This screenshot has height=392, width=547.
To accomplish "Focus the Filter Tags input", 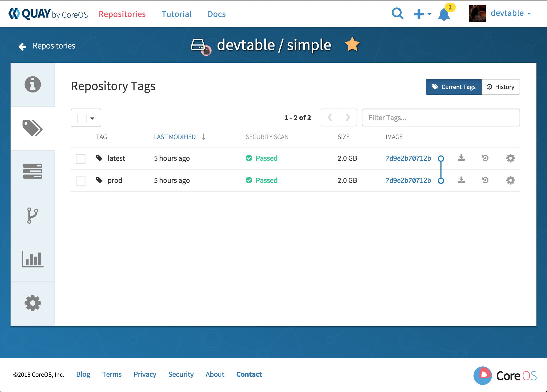I will coord(441,117).
